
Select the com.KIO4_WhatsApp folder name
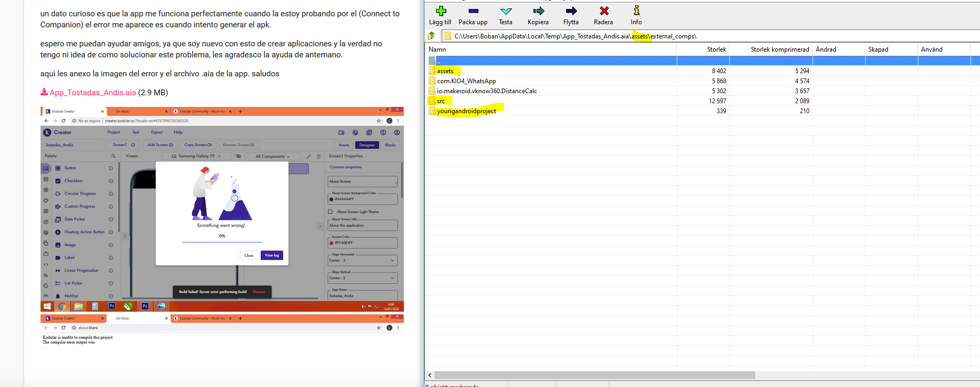(467, 81)
